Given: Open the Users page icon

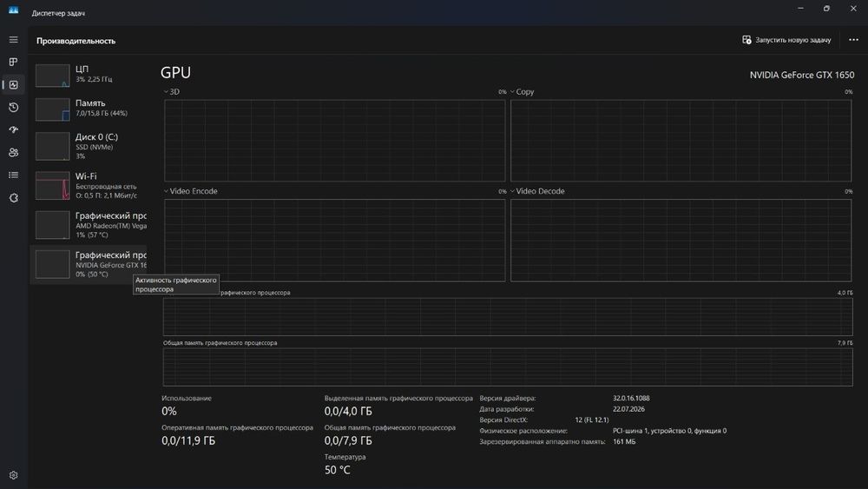Looking at the screenshot, I should coord(13,152).
